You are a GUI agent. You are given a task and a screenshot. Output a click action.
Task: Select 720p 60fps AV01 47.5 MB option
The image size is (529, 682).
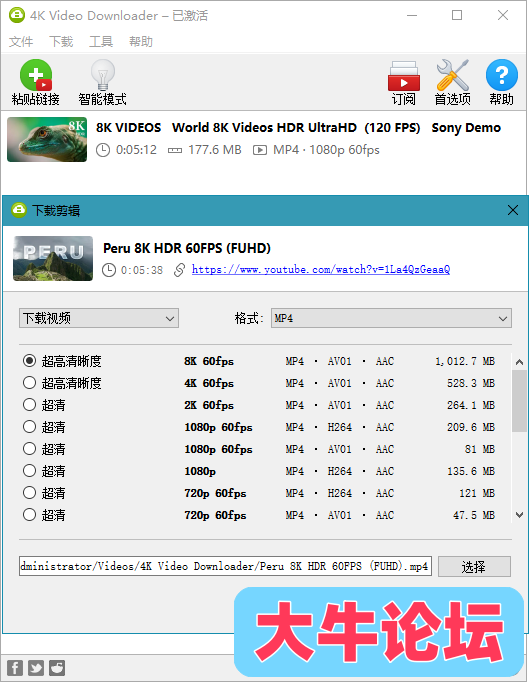click(x=29, y=515)
